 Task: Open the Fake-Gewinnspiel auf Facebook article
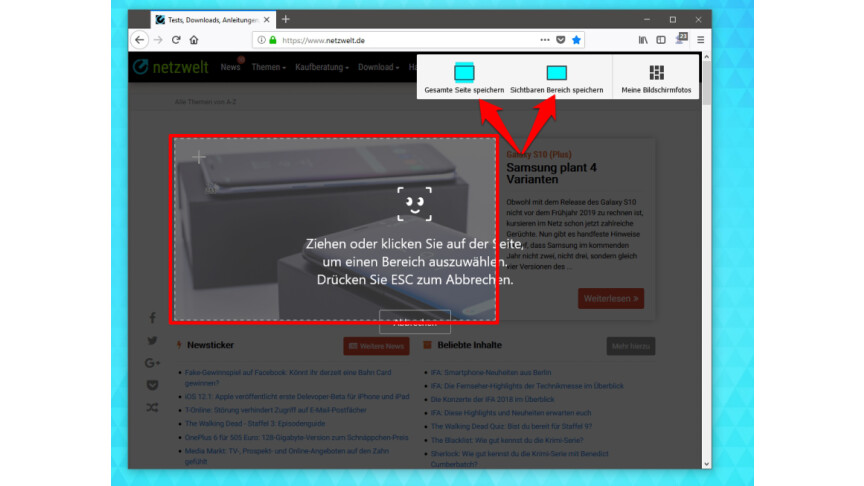click(x=288, y=377)
